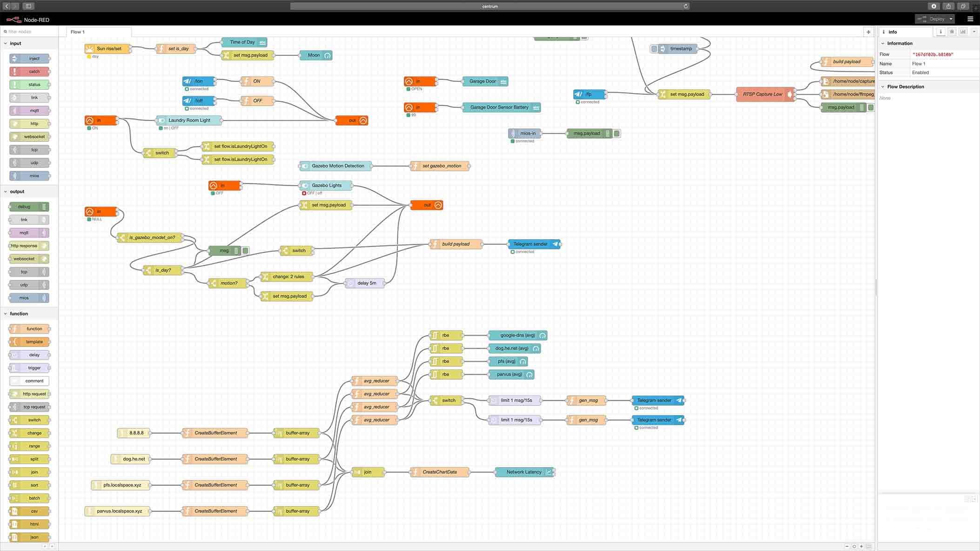
Task: Select the function node in palette
Action: (30, 329)
